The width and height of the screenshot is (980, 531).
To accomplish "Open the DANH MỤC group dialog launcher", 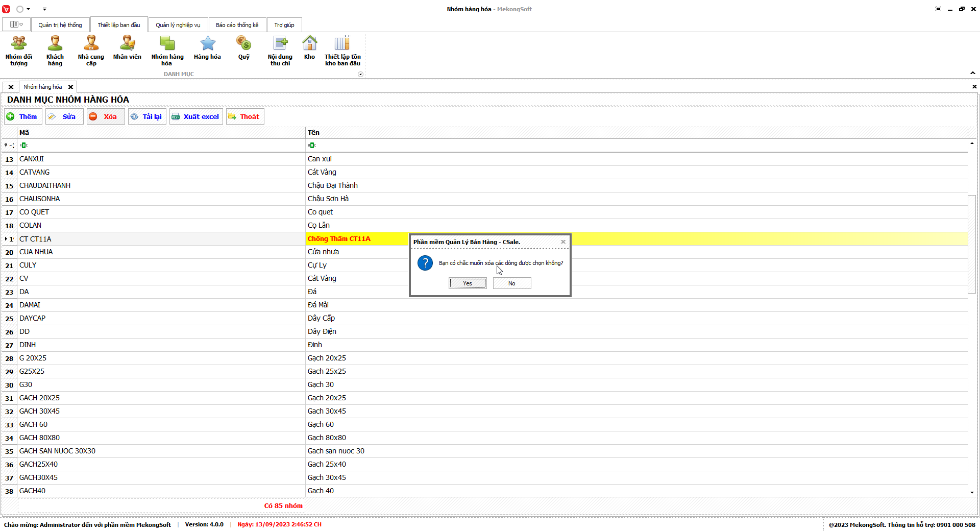I will click(360, 74).
